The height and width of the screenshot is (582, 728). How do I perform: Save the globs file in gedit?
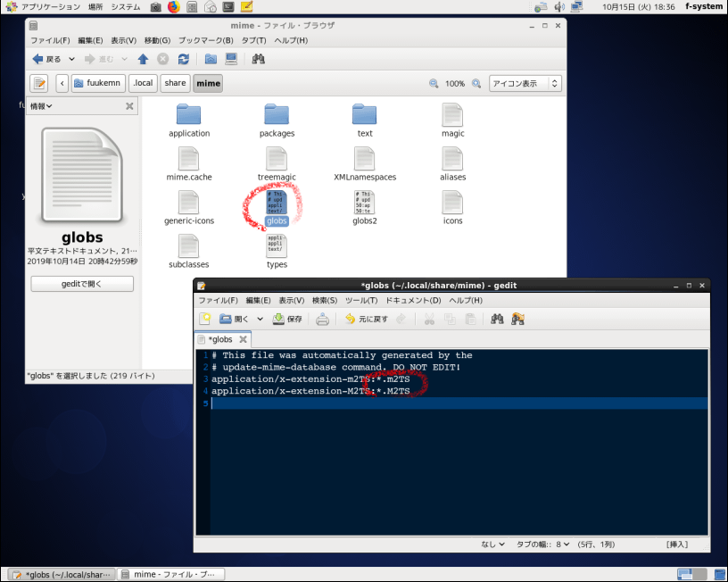[287, 319]
